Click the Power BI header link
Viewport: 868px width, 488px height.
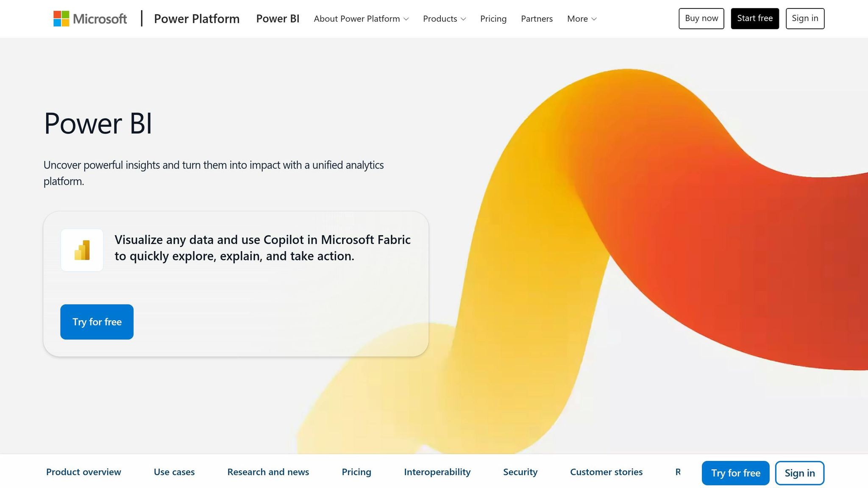[x=278, y=19]
